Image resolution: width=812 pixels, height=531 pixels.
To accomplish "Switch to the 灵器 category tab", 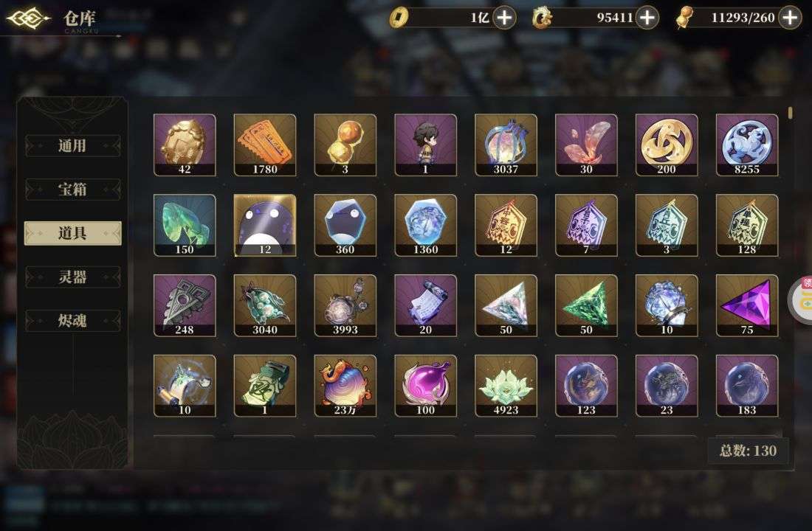I will [72, 277].
